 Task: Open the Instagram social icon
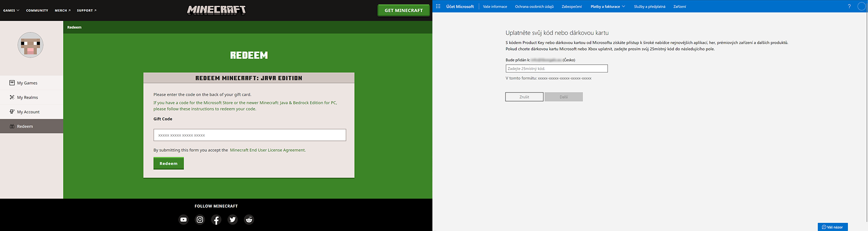click(x=200, y=220)
